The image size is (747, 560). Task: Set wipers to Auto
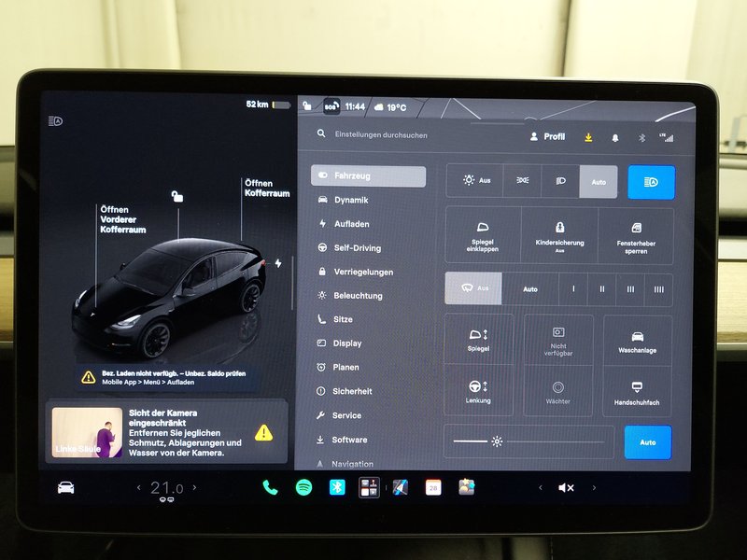530,289
